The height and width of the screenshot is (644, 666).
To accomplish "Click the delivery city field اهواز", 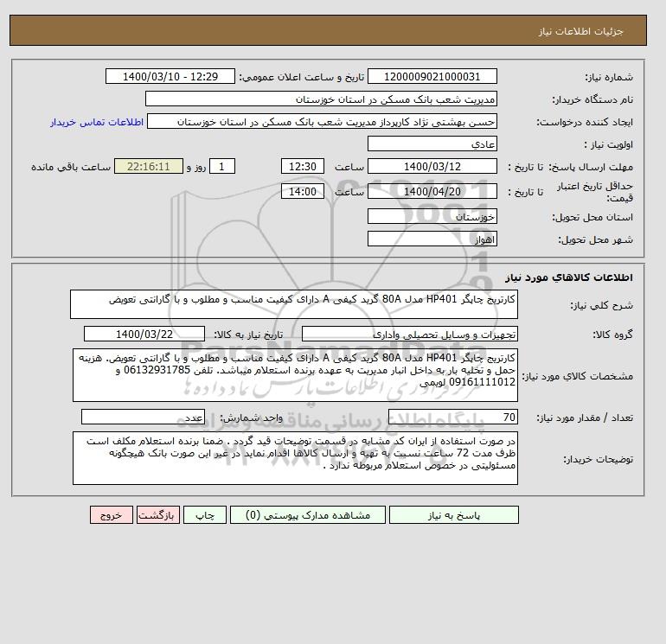I will pos(432,239).
